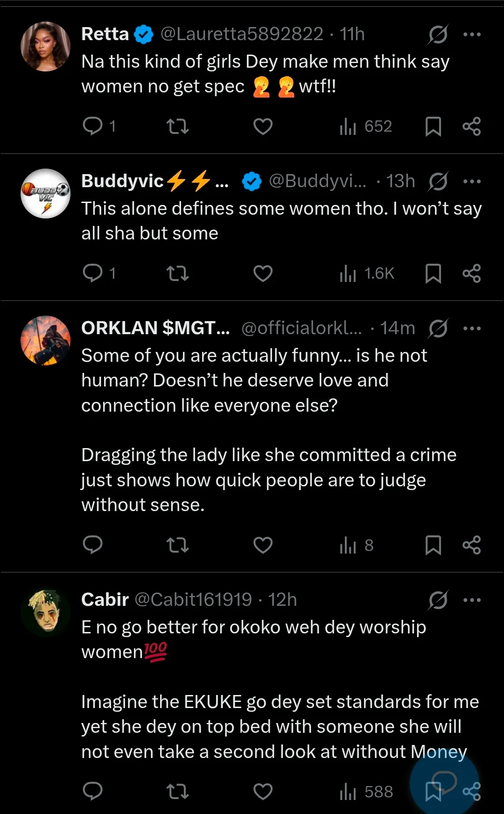The image size is (504, 814).
Task: Open @Lauretta5892822 profile handle
Action: pyautogui.click(x=242, y=34)
